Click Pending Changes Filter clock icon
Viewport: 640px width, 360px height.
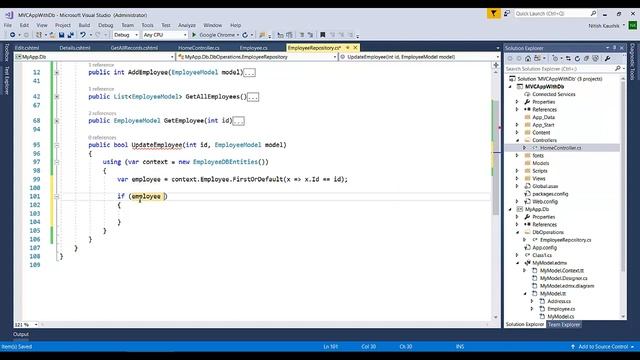pyautogui.click(x=555, y=59)
